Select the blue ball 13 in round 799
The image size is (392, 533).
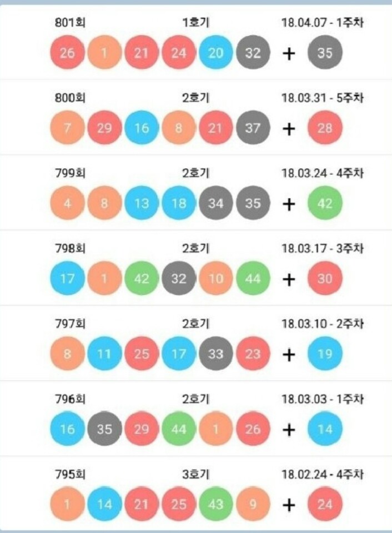coord(142,203)
